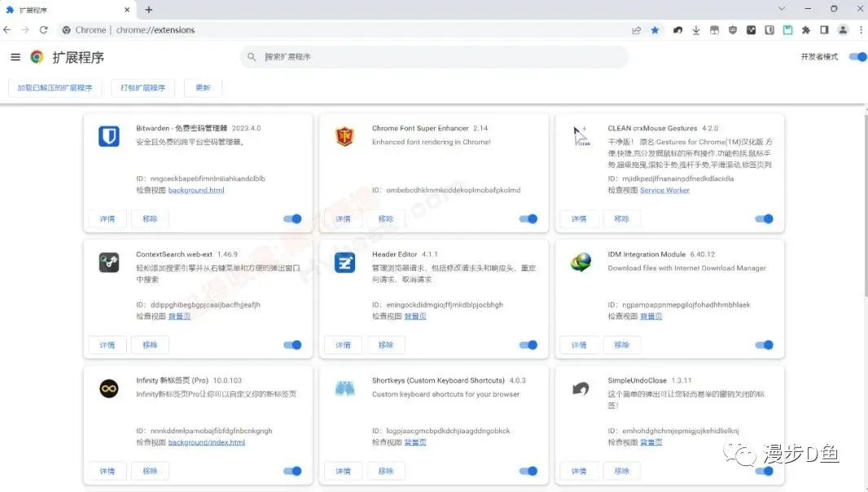Click 加载已解压的扩展程序 button
The height and width of the screenshot is (492, 868).
coord(55,87)
